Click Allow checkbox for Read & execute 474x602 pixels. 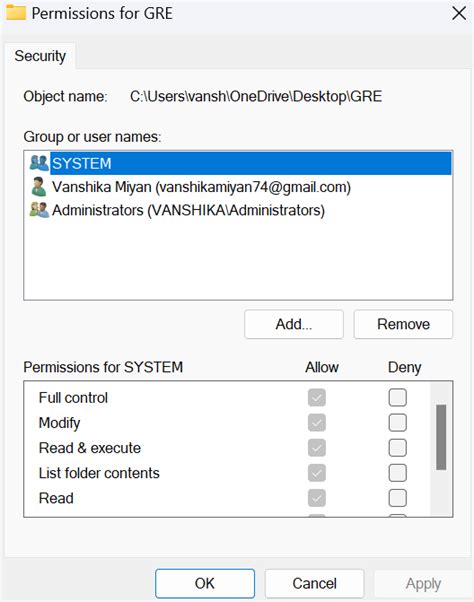click(317, 448)
